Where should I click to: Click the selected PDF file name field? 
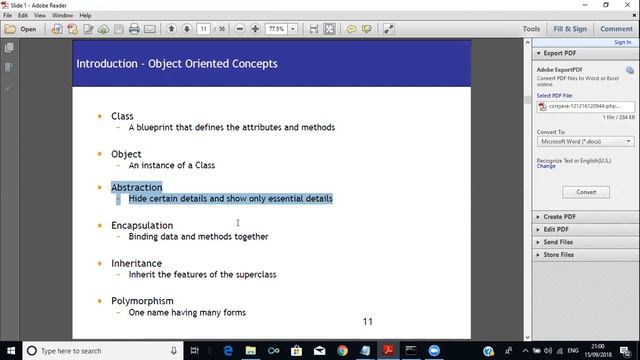pyautogui.click(x=586, y=107)
